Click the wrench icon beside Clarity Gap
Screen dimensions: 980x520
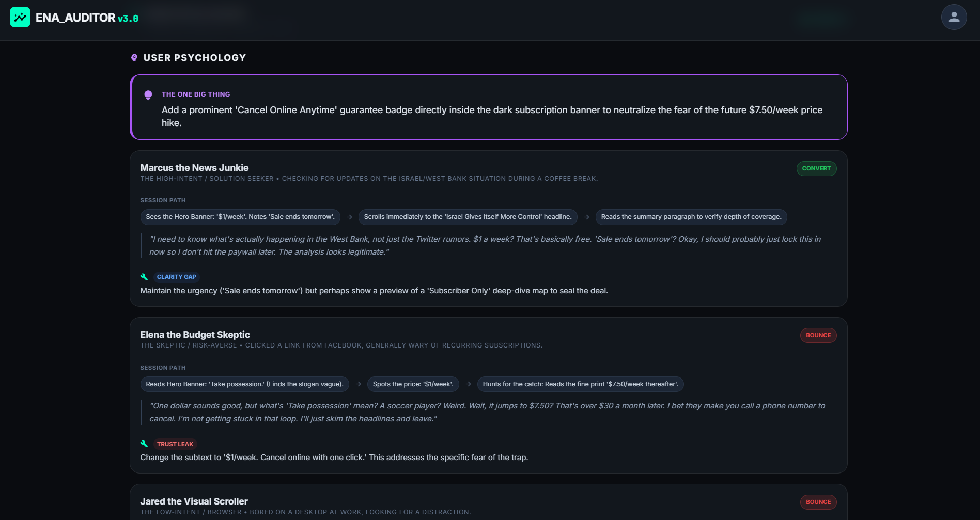pyautogui.click(x=144, y=277)
